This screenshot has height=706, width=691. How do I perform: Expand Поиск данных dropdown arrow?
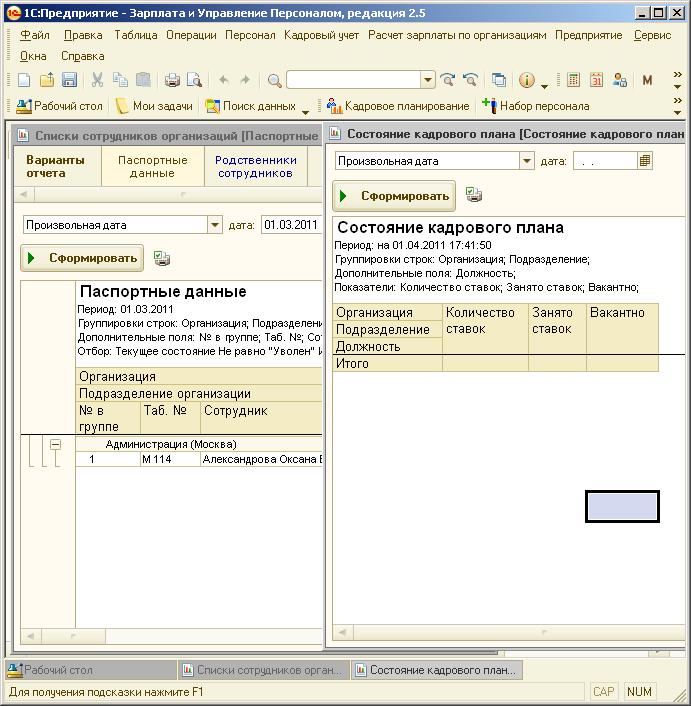(305, 112)
